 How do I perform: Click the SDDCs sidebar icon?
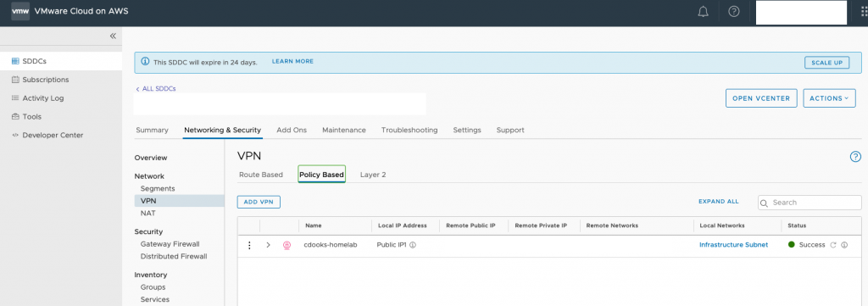[15, 61]
